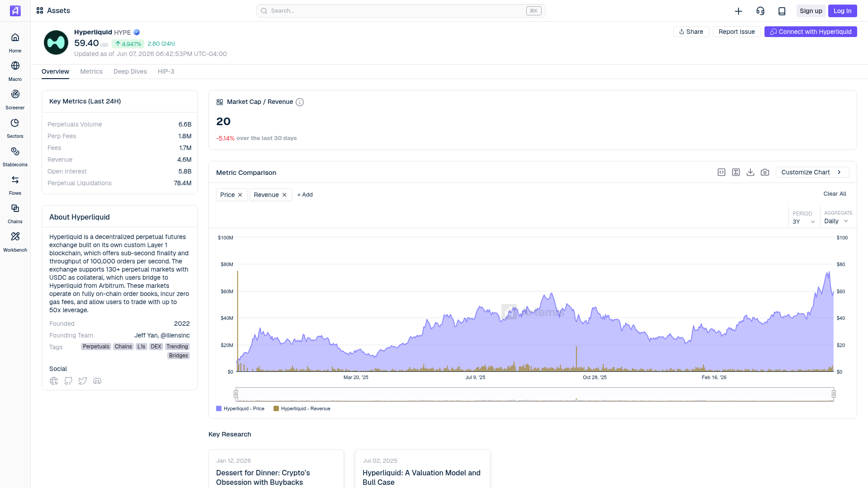Click Connect with Hyperliquid button
868x488 pixels.
click(811, 32)
